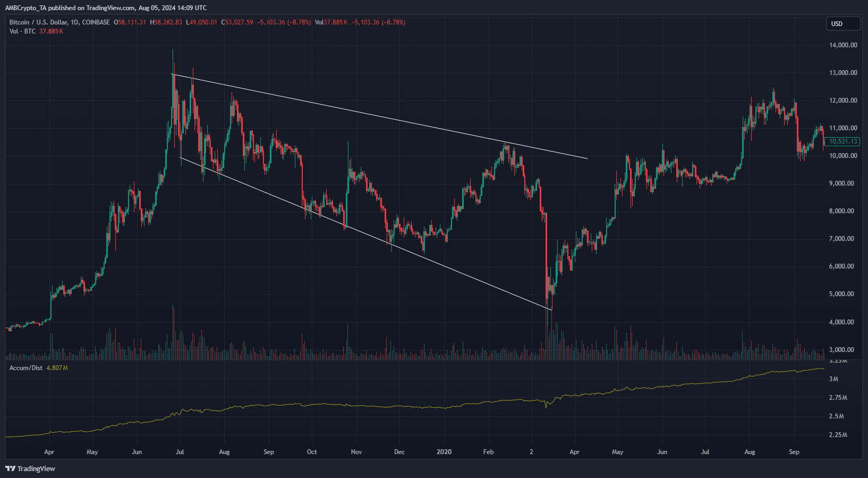The height and width of the screenshot is (478, 868).
Task: Select the yellow Accum/Dist line
Action: pyautogui.click(x=414, y=407)
